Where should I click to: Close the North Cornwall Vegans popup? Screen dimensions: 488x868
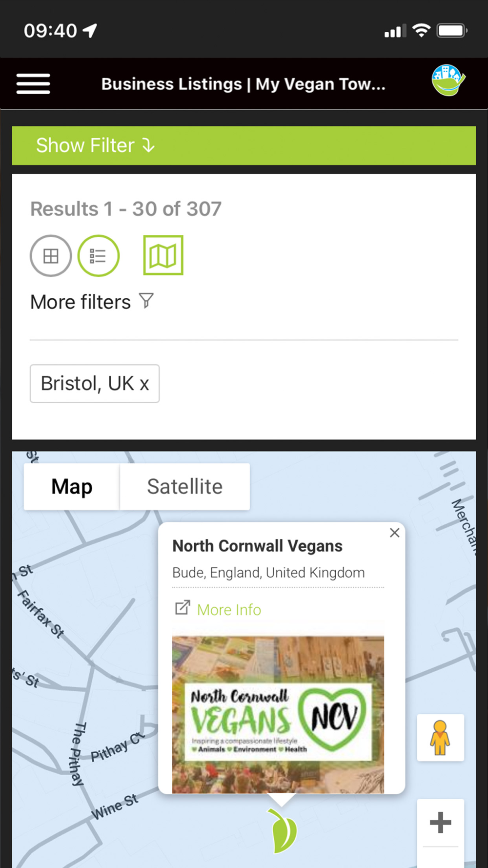point(395,533)
